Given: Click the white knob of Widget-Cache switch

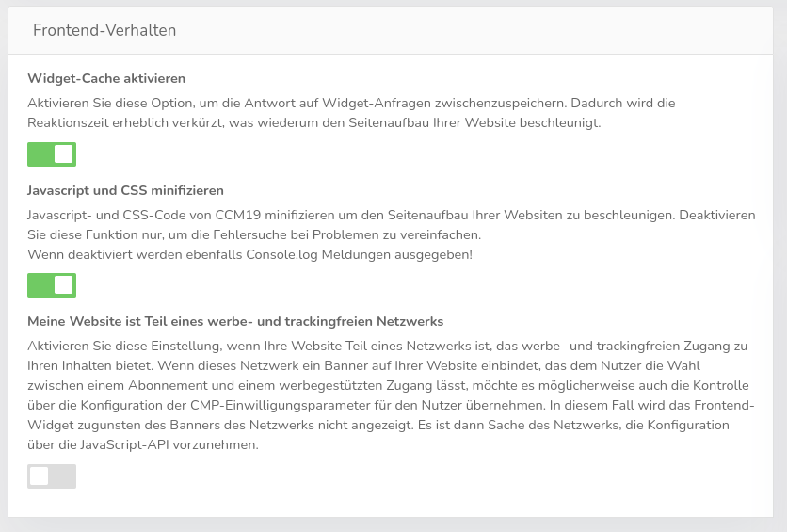Looking at the screenshot, I should click(63, 154).
